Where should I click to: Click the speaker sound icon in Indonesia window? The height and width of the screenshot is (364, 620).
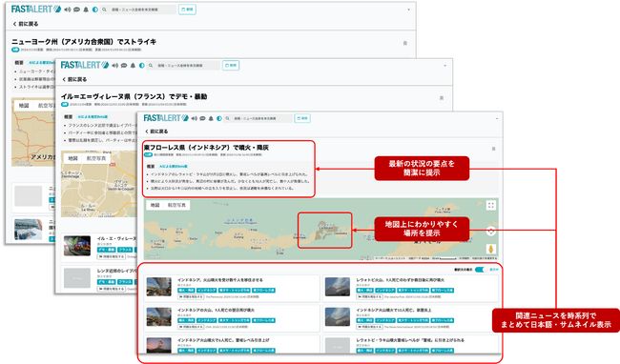(195, 118)
